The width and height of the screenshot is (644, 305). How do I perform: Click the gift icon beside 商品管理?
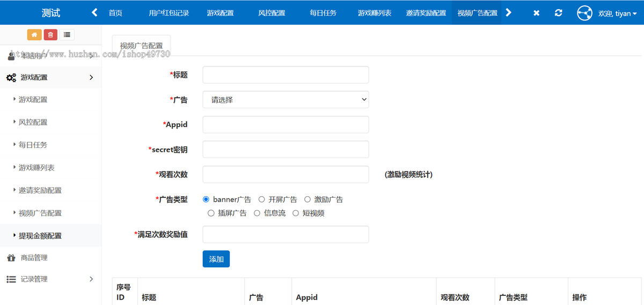point(11,258)
